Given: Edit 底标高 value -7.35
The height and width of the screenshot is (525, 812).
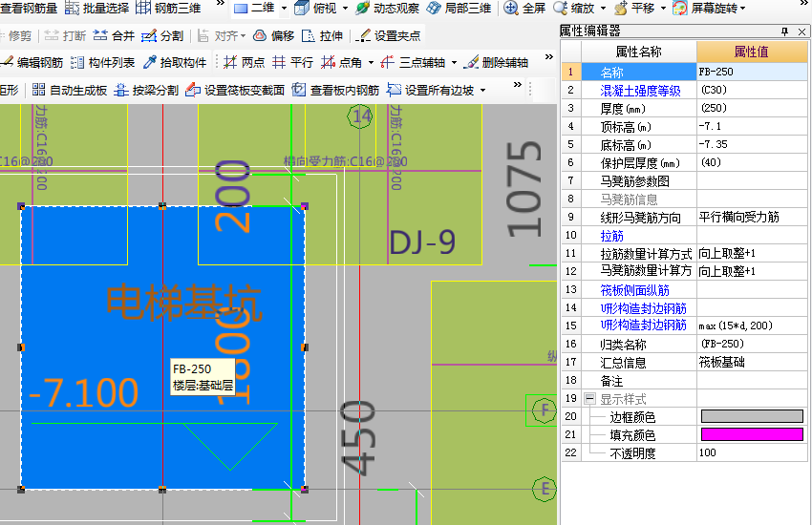Looking at the screenshot, I should [752, 144].
